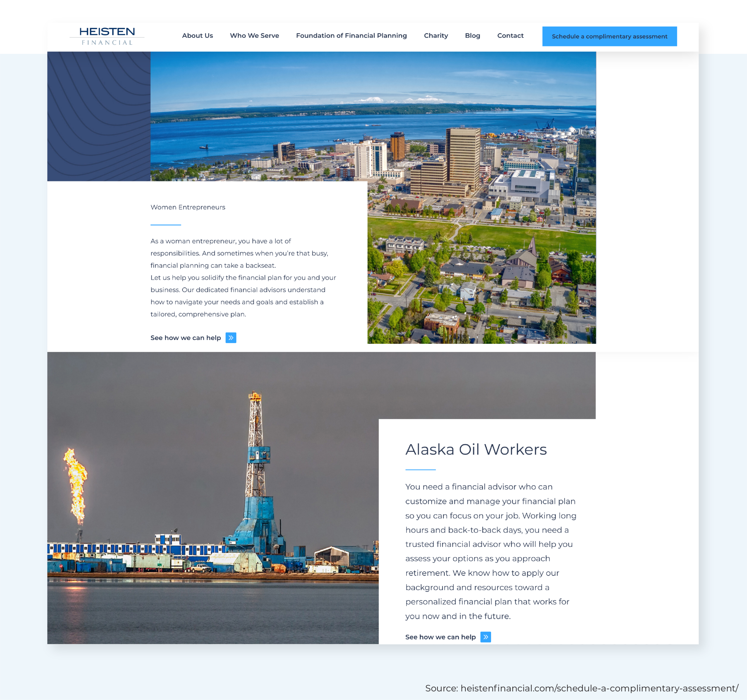Visit the Blog page

tap(472, 36)
